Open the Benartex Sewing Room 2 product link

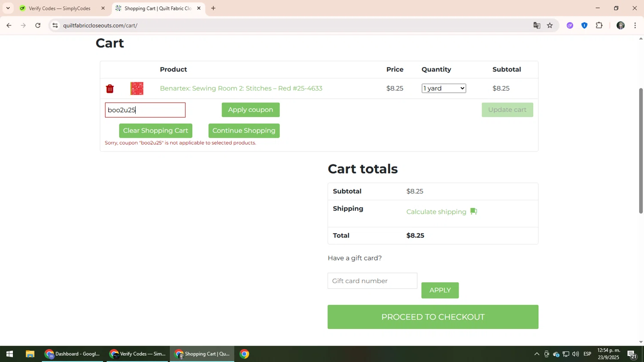coord(241,88)
